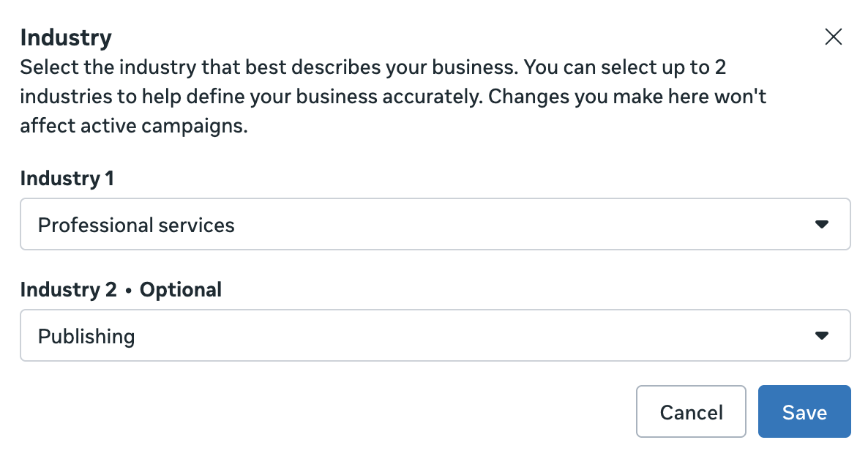Viewport: 868px width, 470px height.
Task: Click the 'Professional services' selected value text
Action: [x=136, y=225]
